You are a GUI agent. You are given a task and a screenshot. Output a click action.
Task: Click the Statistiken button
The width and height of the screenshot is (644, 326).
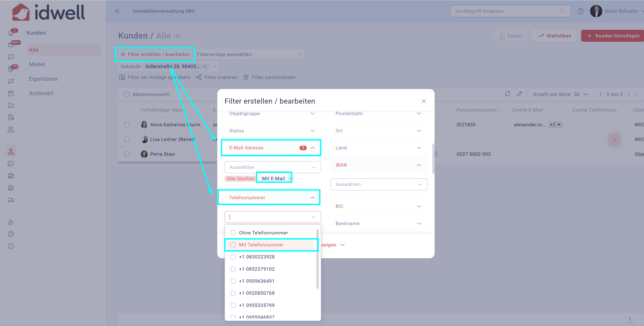(x=554, y=36)
